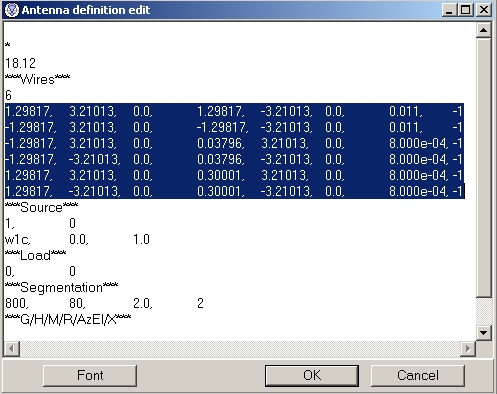
Task: Click the vertical scrollbar up arrow
Action: (483, 31)
